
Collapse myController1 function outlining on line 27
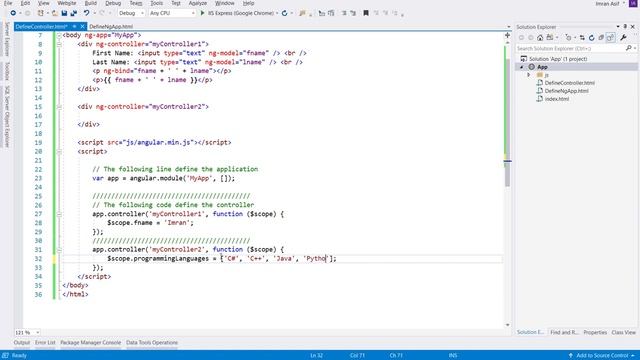click(x=59, y=214)
